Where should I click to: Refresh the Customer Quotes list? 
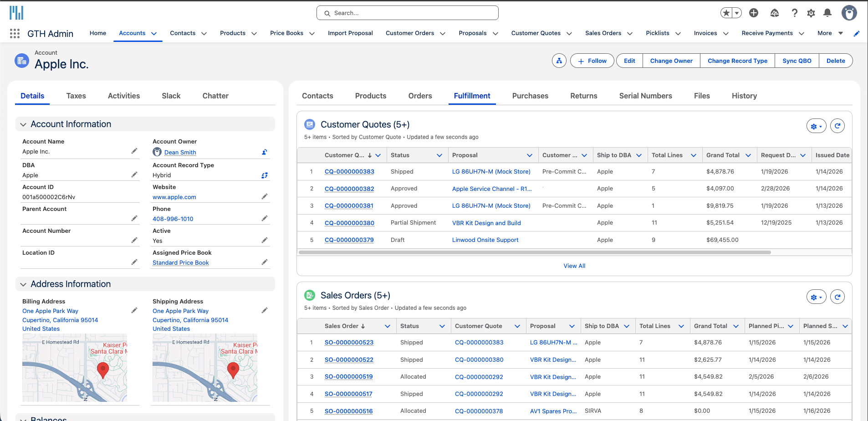click(837, 126)
